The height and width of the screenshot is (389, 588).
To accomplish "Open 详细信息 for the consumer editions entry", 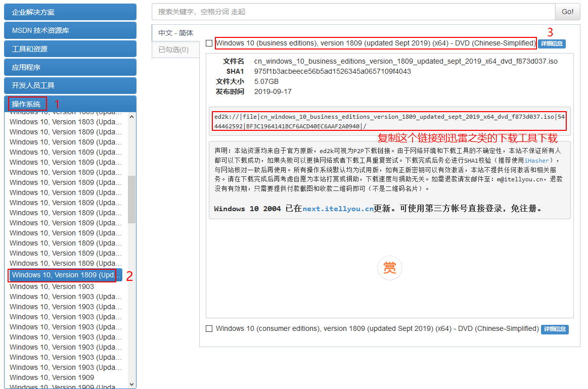I will 555,329.
